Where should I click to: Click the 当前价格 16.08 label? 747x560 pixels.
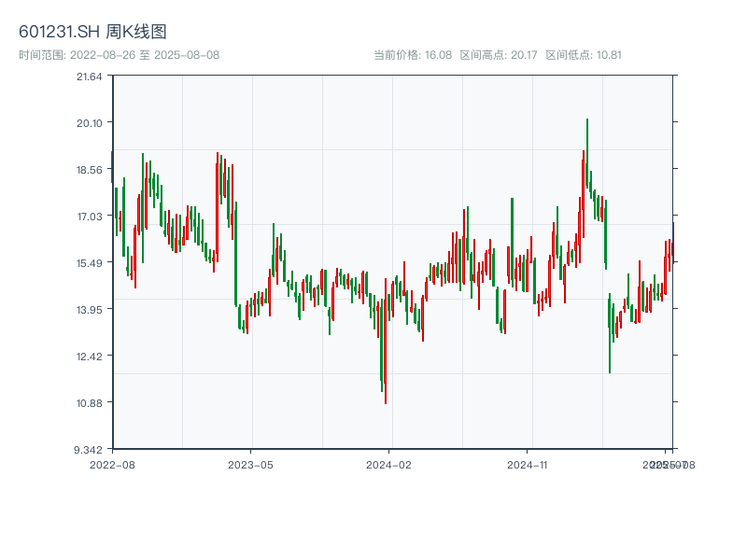point(413,55)
